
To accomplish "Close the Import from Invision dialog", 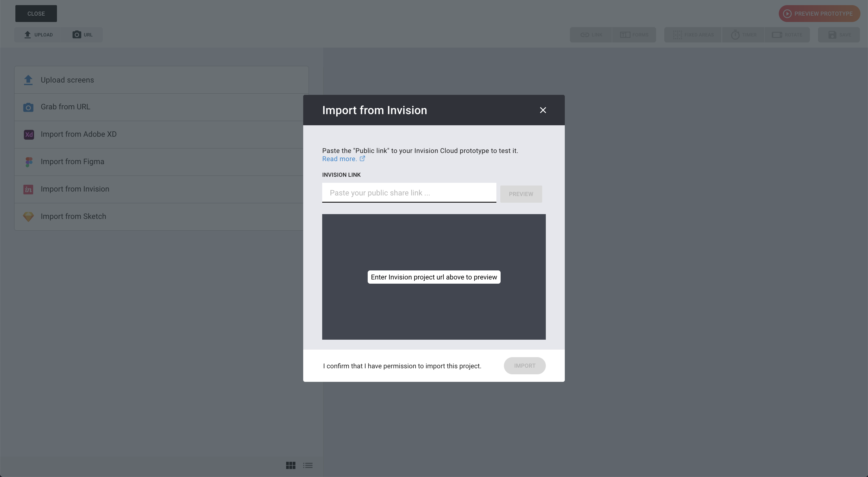I will coord(543,110).
